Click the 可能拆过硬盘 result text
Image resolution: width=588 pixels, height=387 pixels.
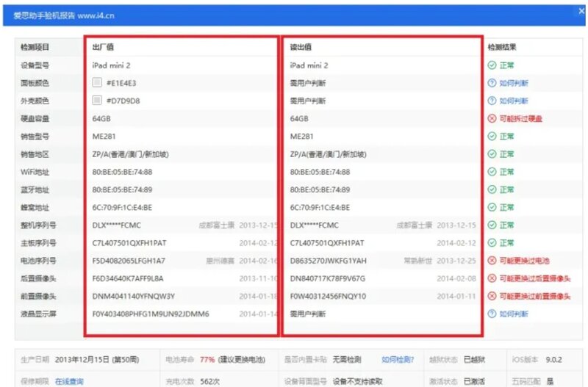pos(521,119)
